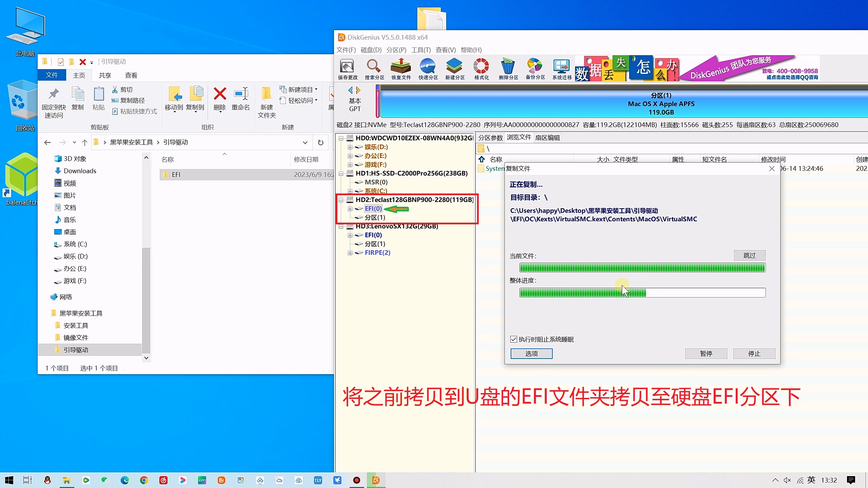The image size is (868, 488).
Task: Click the 整体进度 overall progress bar
Action: point(642,293)
